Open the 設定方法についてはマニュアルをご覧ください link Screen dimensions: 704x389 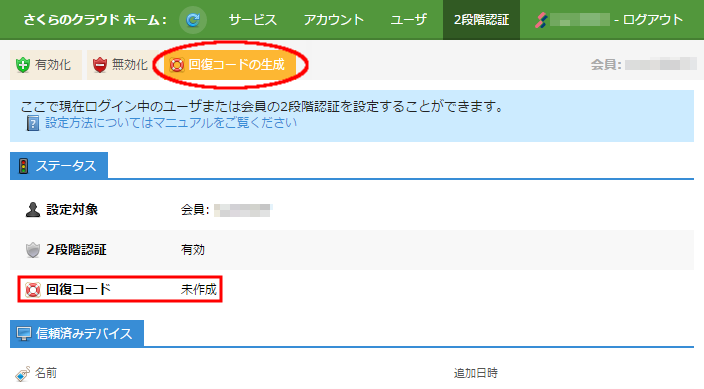point(171,123)
